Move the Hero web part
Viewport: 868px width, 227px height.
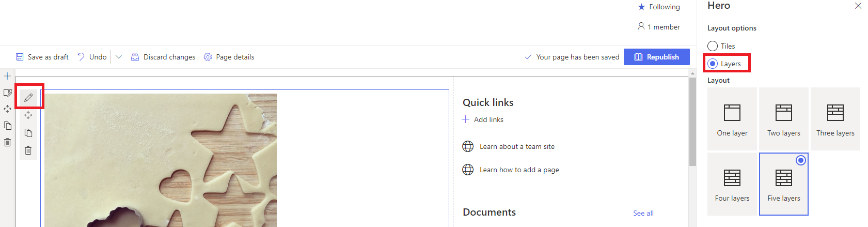28,115
